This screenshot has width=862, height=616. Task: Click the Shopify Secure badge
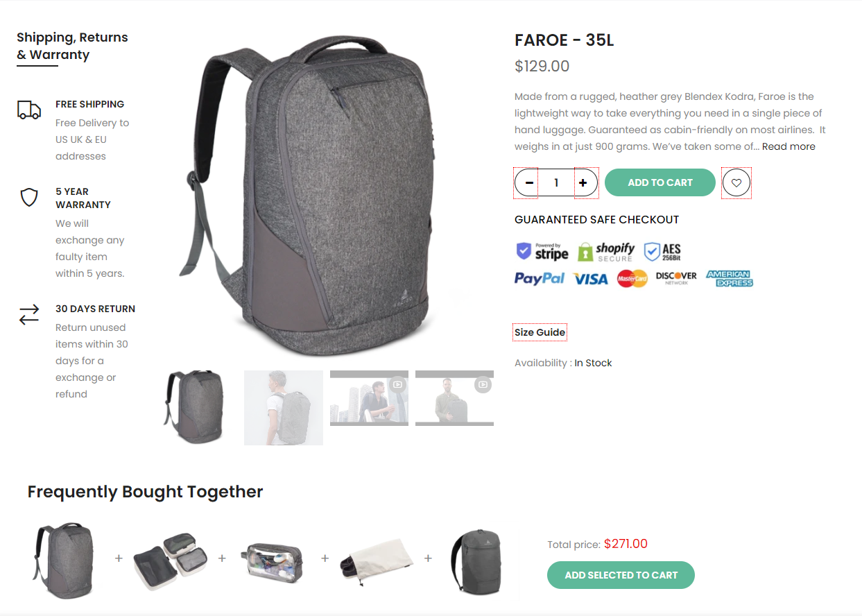pos(606,251)
